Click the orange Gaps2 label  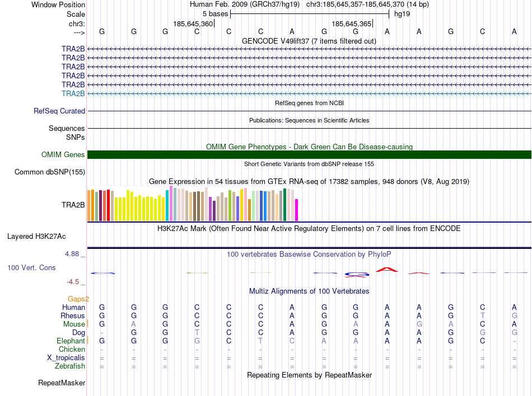78,299
